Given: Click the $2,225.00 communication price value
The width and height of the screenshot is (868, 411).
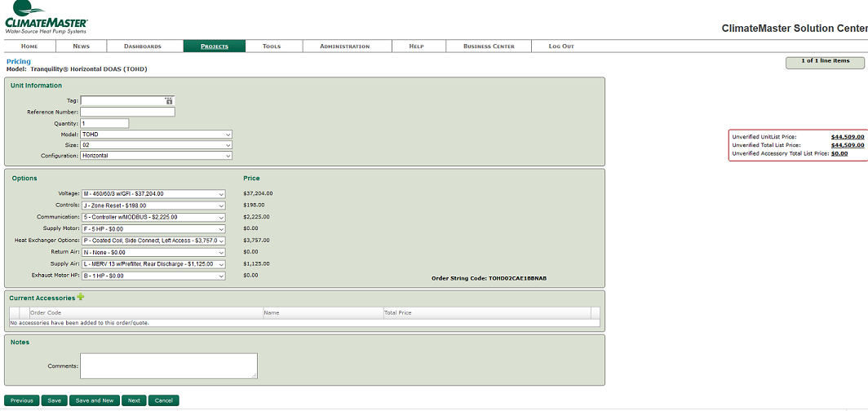Looking at the screenshot, I should click(256, 218).
